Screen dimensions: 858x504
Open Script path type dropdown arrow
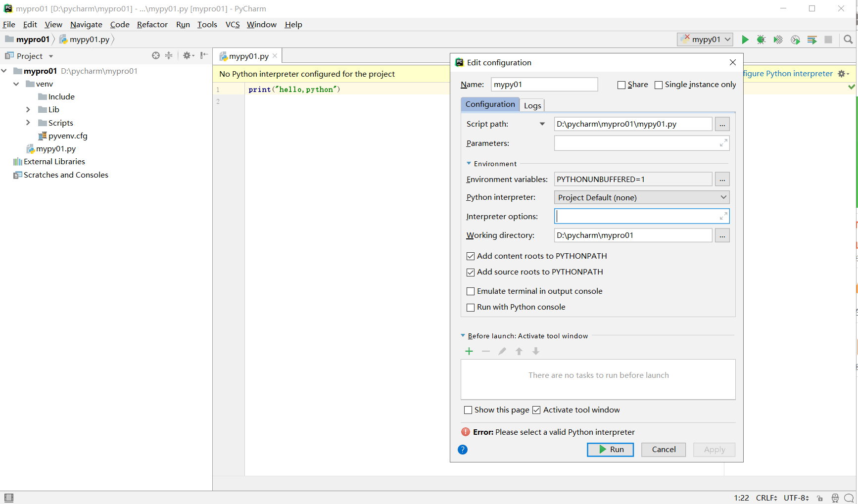point(542,124)
